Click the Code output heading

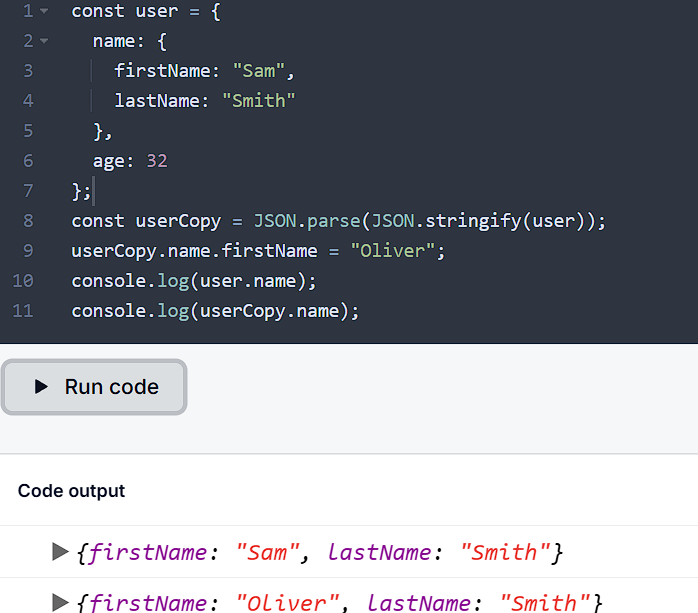point(71,491)
